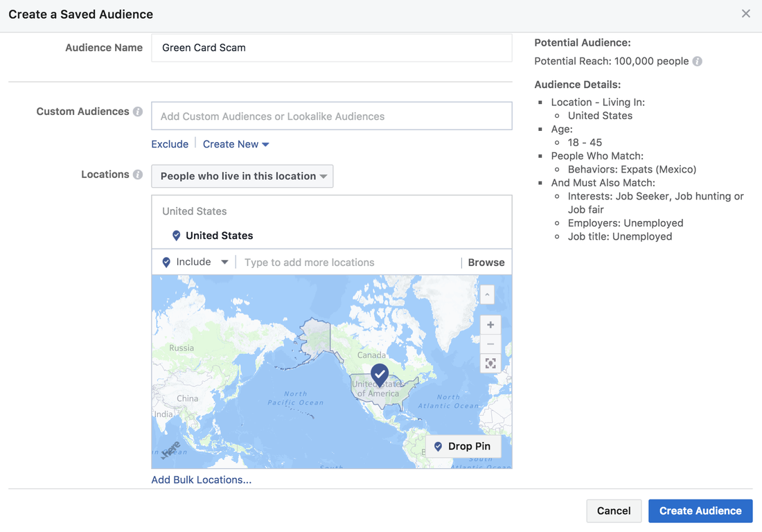Open the 'People who live in this location' dropdown
762x532 pixels.
[x=242, y=176]
